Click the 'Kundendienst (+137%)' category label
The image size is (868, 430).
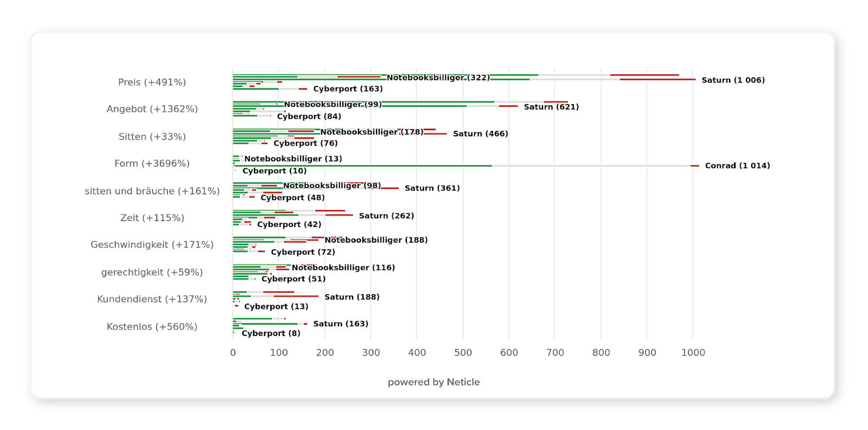(152, 299)
